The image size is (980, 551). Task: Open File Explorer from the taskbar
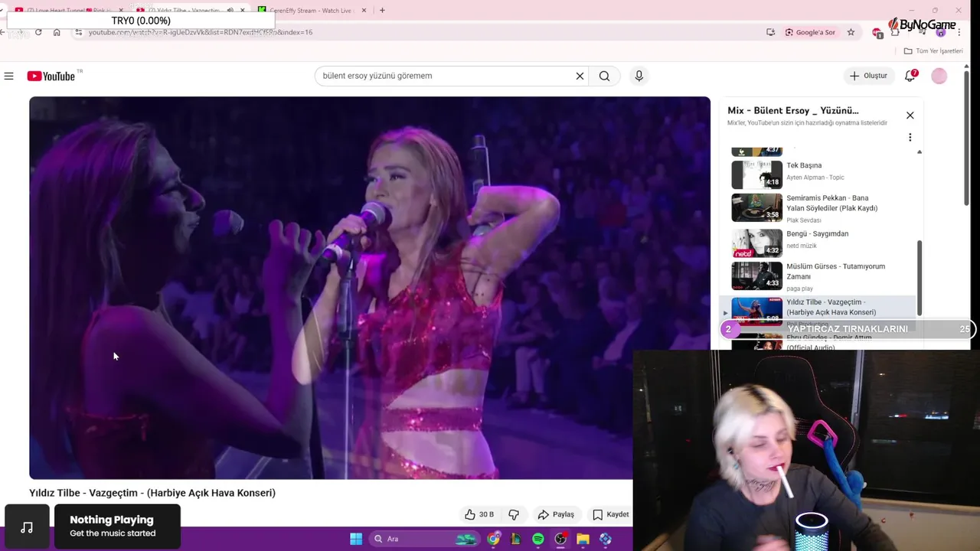583,539
